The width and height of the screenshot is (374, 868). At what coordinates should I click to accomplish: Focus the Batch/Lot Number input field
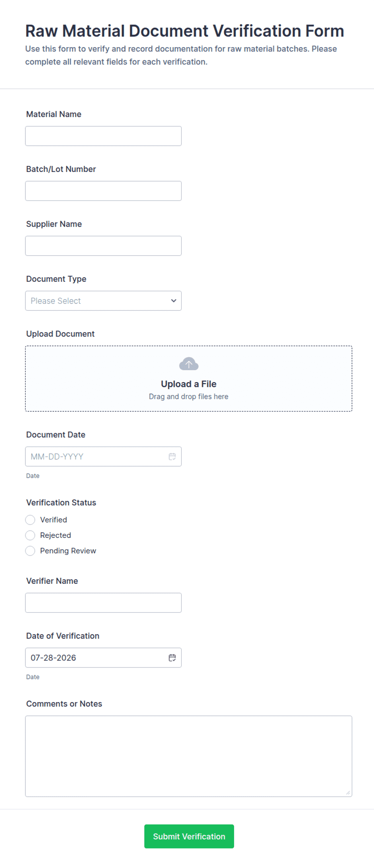point(103,191)
